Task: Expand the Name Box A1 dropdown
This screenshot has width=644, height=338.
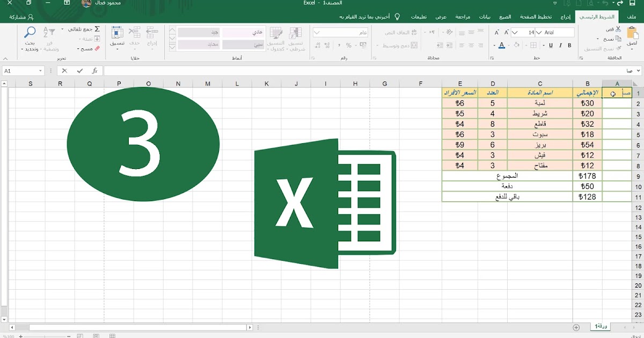Action: [40, 71]
